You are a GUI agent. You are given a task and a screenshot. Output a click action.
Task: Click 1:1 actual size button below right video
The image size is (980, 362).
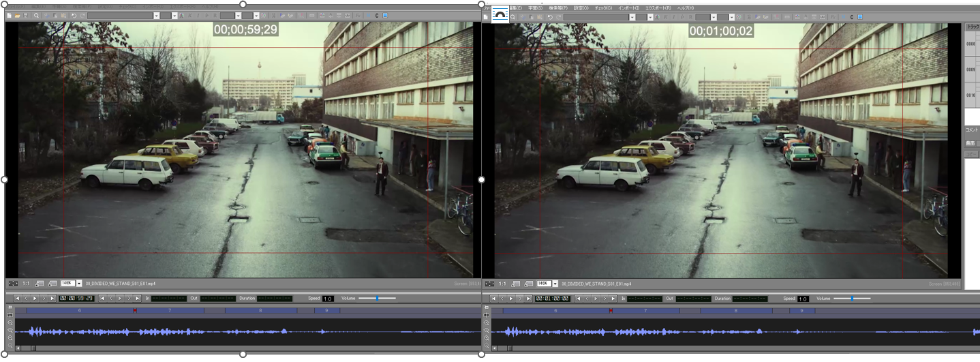click(502, 283)
